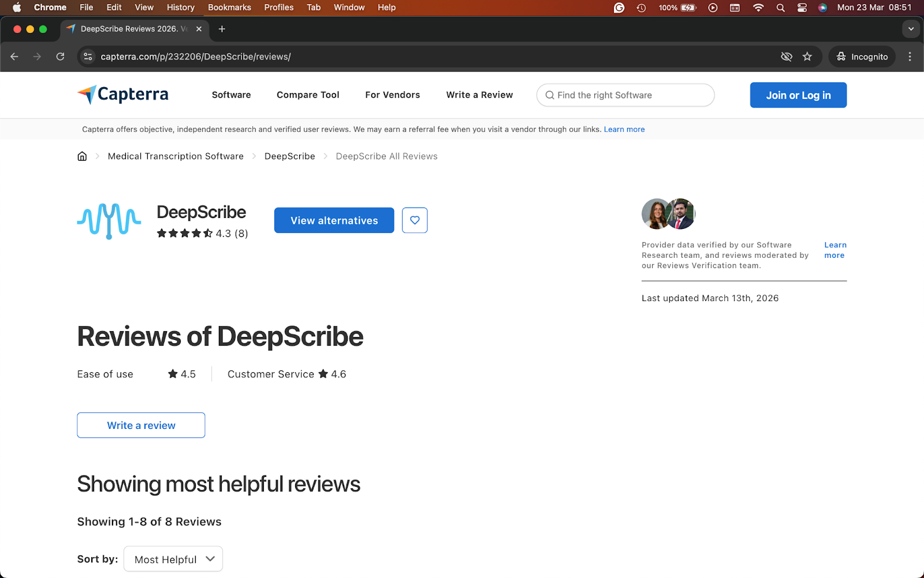Open For Vendors navigation link
The width and height of the screenshot is (924, 578).
[x=393, y=95]
